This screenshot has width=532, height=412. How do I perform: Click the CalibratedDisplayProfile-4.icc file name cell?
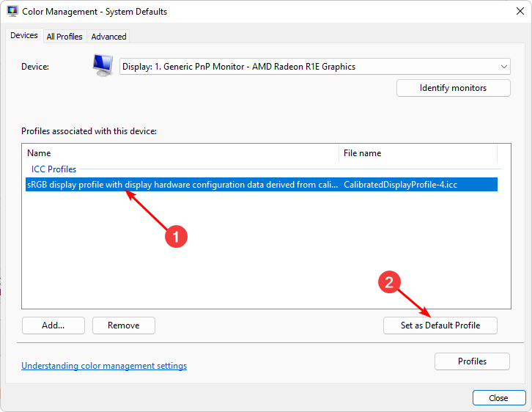pos(401,185)
